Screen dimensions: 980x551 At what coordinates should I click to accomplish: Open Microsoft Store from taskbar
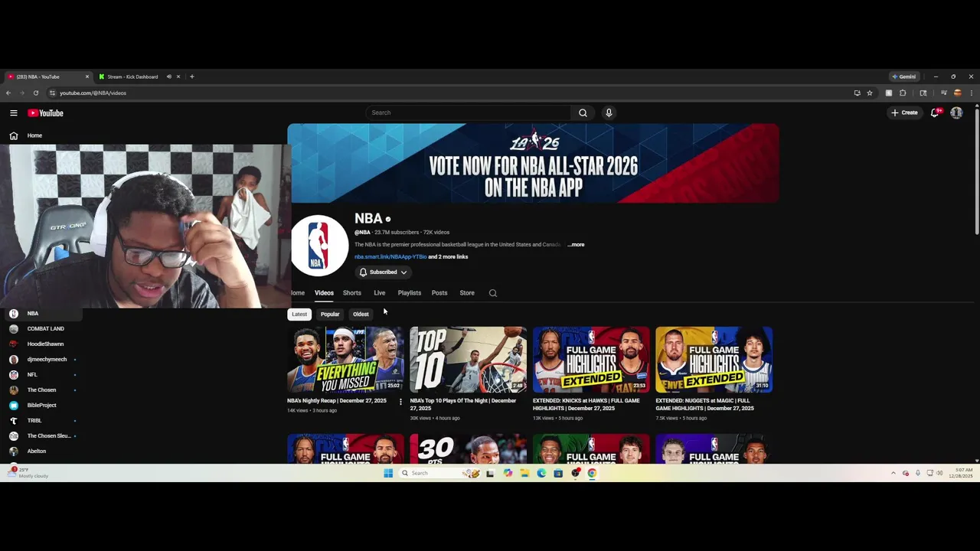pyautogui.click(x=558, y=473)
